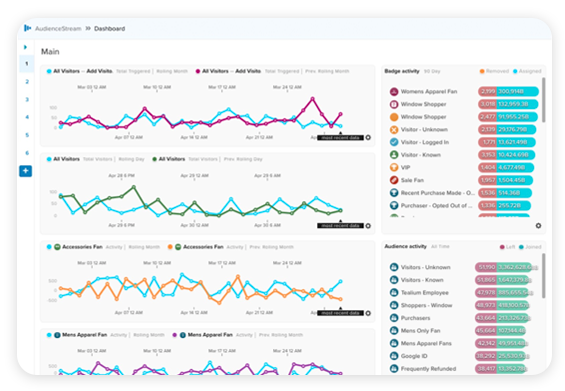Screen dimensions: 565x391
Task: Click the Sale Fan badge icon
Action: point(394,180)
